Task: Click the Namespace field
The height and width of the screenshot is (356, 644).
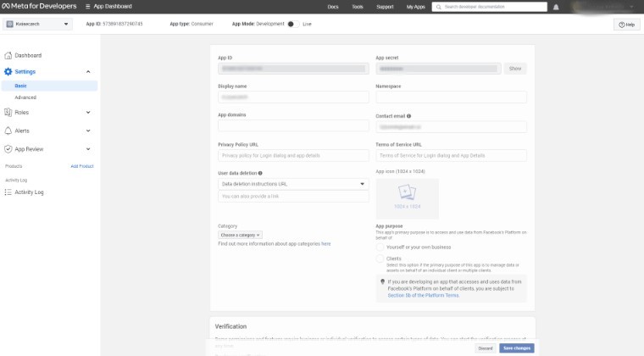Action: click(x=451, y=97)
